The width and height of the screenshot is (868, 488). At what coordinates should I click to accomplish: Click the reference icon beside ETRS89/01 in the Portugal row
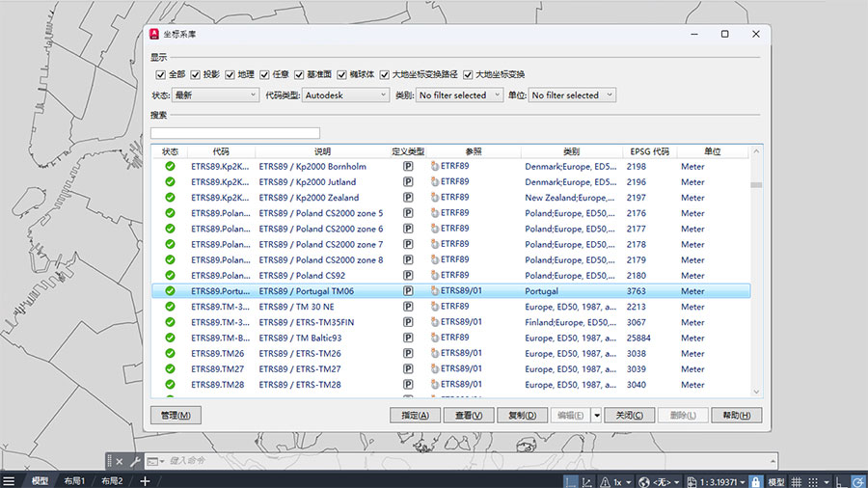435,290
